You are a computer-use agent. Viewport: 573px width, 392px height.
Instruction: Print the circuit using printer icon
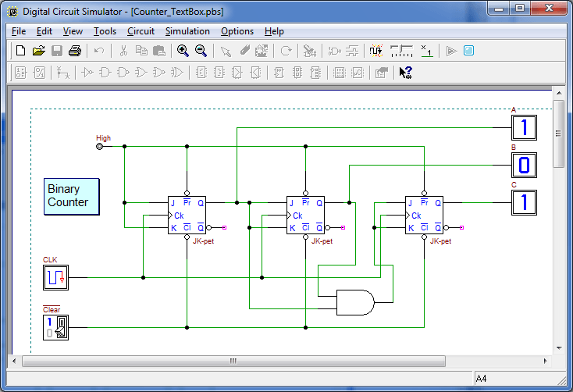pos(75,51)
